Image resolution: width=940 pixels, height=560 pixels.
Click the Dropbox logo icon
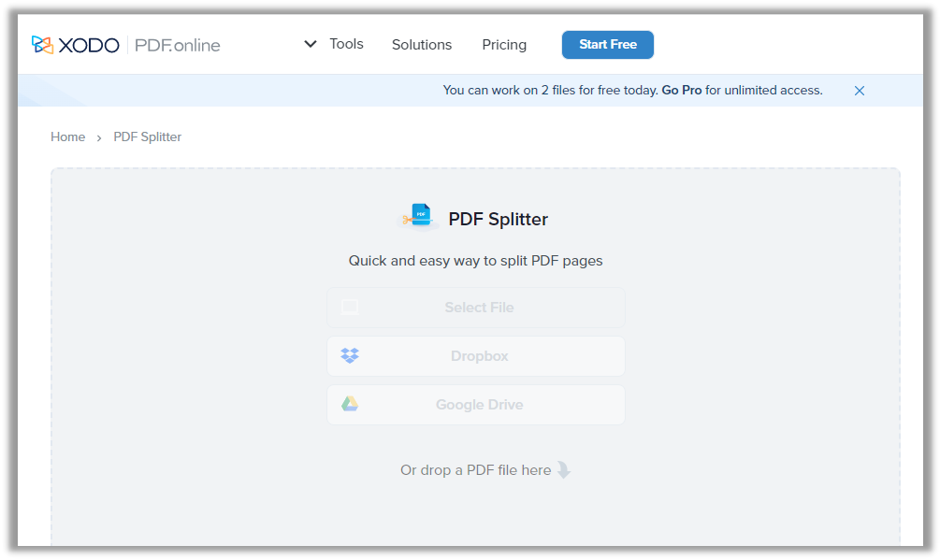350,356
